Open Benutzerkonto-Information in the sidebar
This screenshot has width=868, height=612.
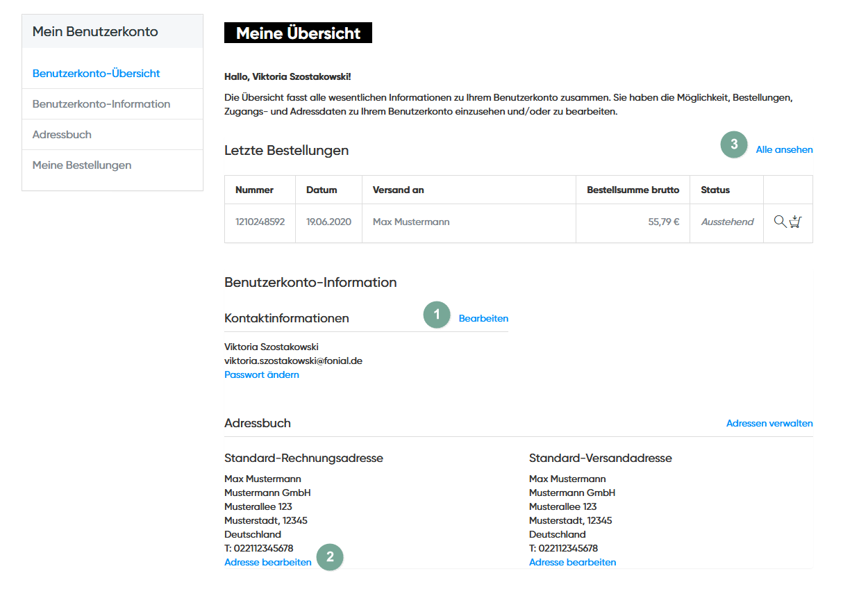tap(101, 104)
